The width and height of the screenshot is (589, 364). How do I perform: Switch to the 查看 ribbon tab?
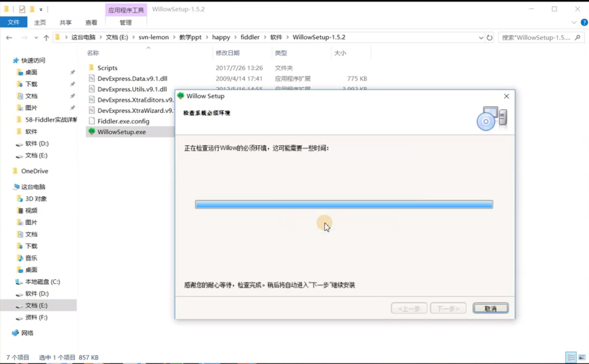pos(91,22)
